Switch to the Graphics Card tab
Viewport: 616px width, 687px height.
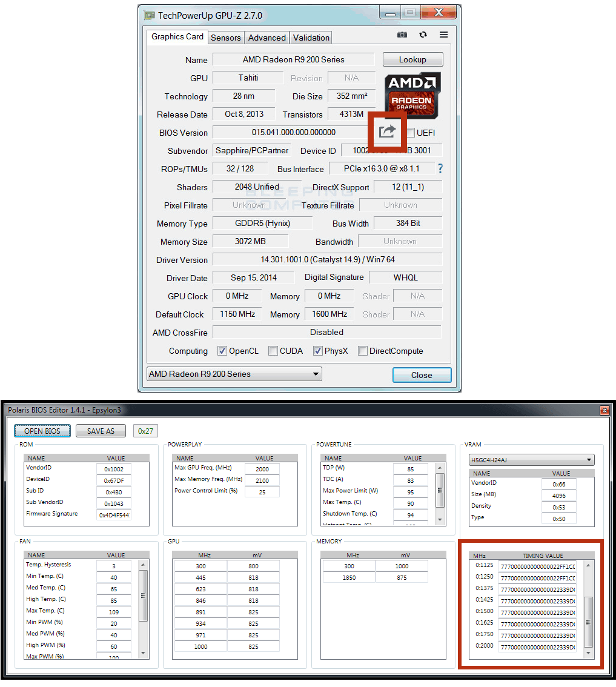(x=177, y=37)
